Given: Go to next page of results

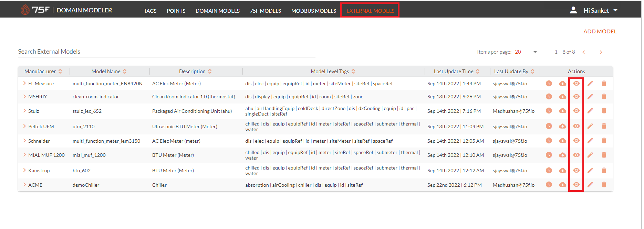Looking at the screenshot, I should [601, 52].
